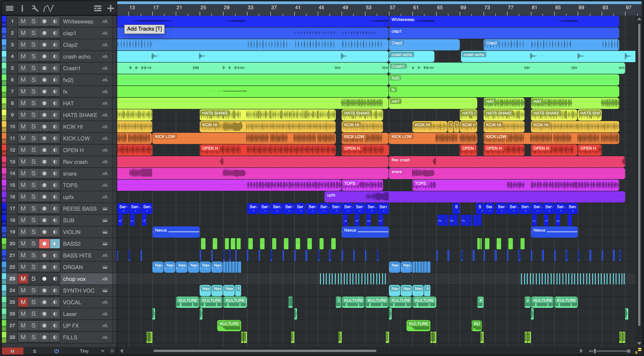
Task: Click the global Solo button at bottom
Action: (34, 351)
